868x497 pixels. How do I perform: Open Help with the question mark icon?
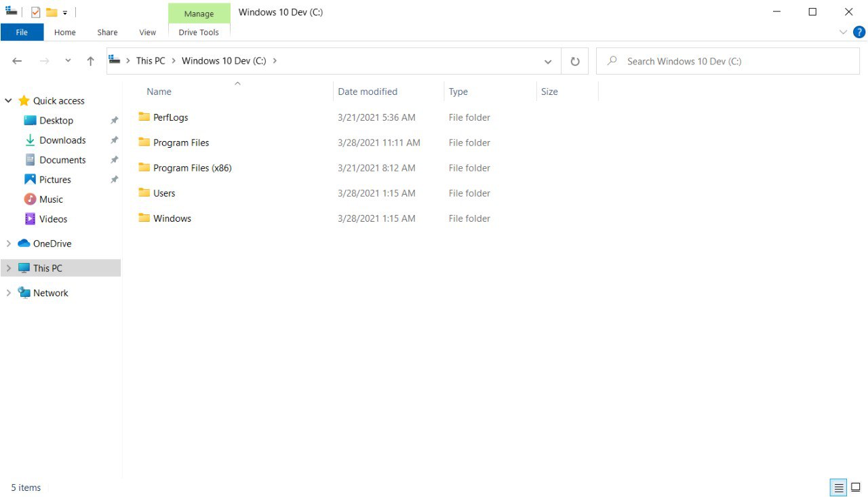coord(859,32)
